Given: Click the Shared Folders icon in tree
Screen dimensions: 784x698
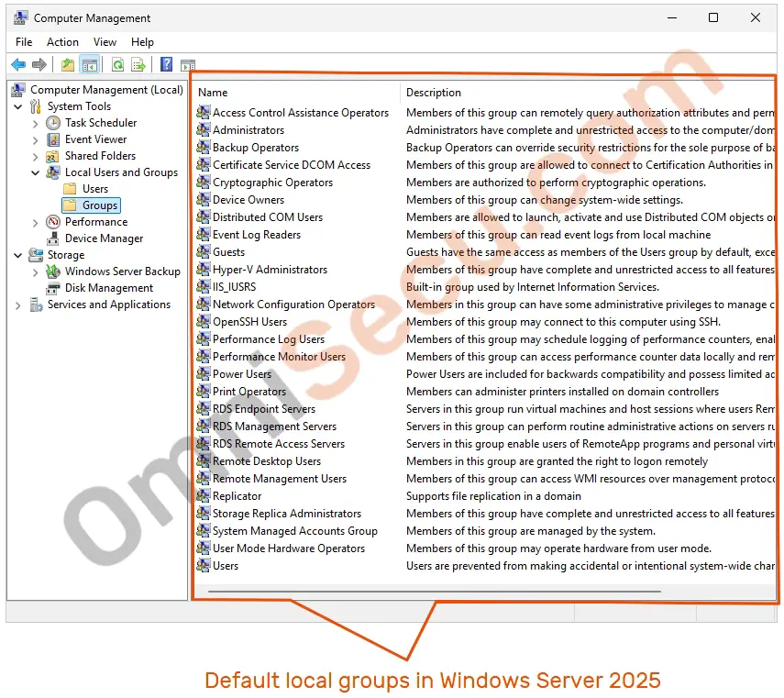Looking at the screenshot, I should pos(53,156).
